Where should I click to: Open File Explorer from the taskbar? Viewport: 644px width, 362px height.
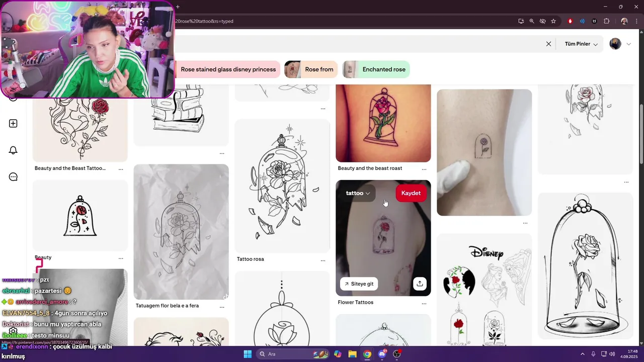pos(353,354)
